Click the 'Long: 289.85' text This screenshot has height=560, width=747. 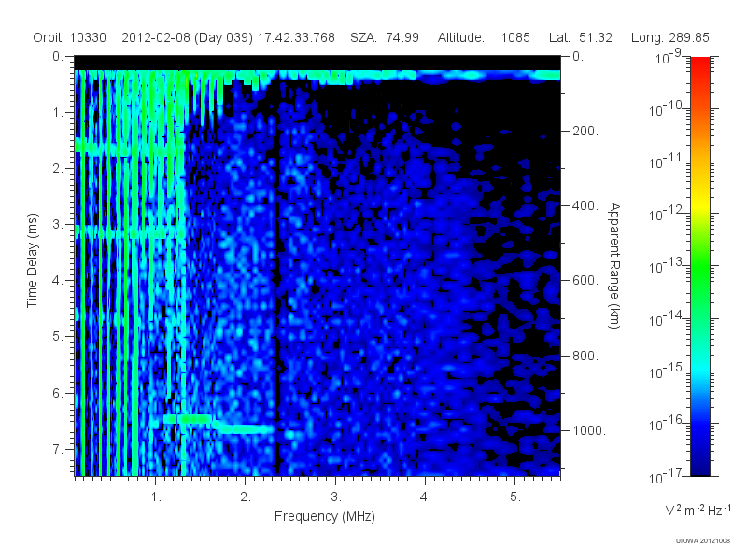(x=669, y=37)
